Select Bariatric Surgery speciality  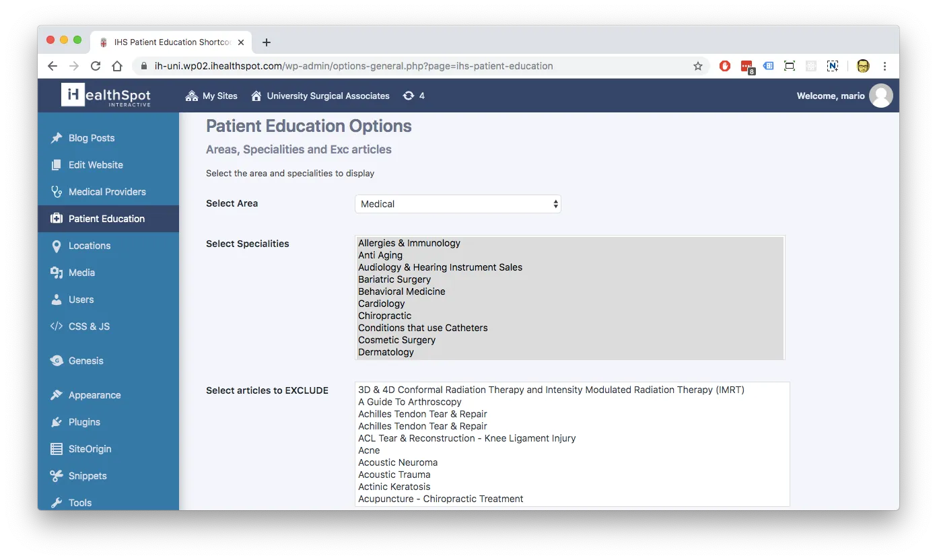click(x=570, y=279)
